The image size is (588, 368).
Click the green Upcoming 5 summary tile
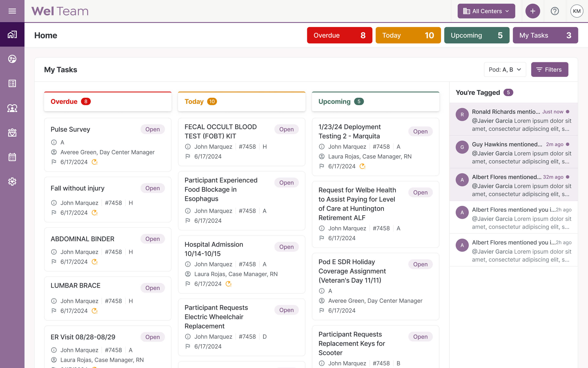[x=477, y=35]
